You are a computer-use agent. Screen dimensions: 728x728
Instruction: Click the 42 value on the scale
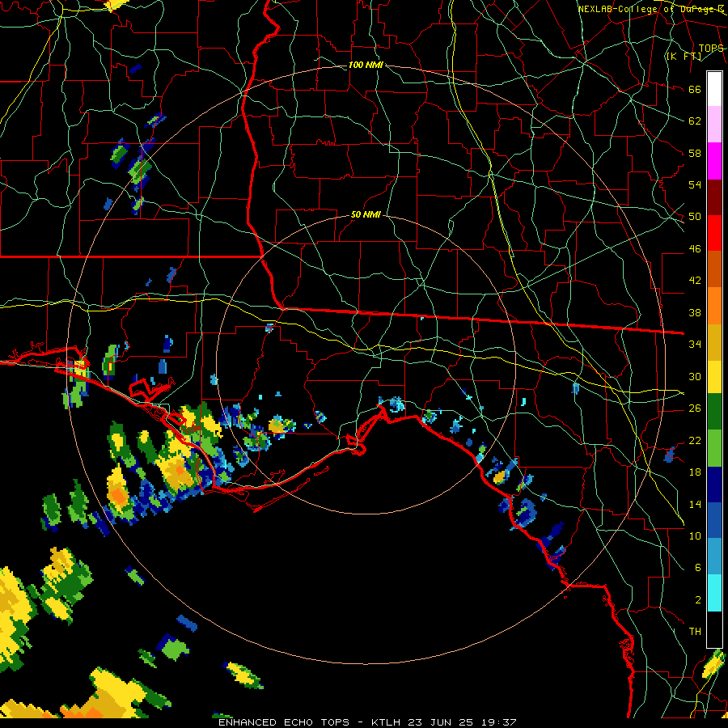(695, 281)
